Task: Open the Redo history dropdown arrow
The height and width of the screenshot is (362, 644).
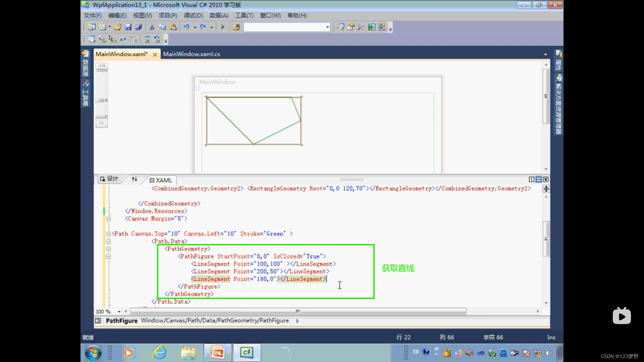Action: pyautogui.click(x=212, y=27)
